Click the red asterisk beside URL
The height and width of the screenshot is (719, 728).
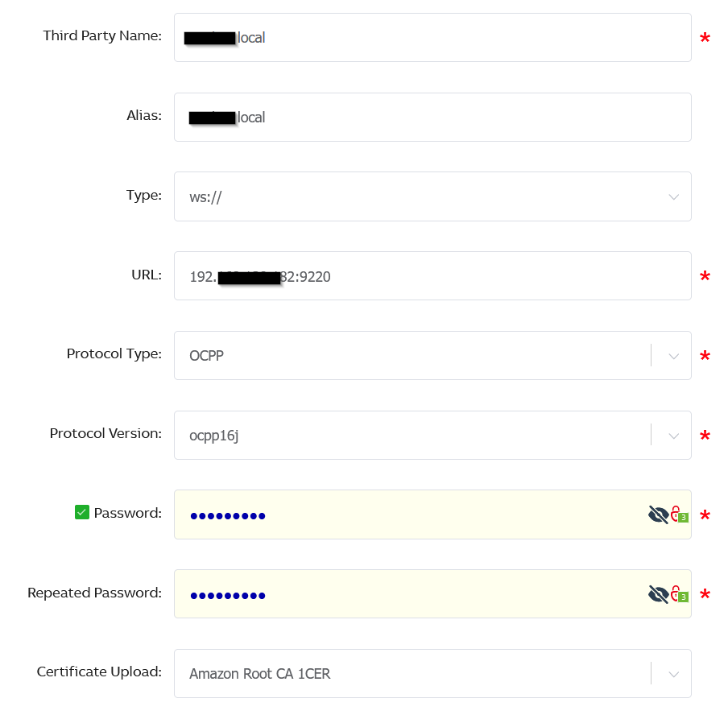[705, 276]
